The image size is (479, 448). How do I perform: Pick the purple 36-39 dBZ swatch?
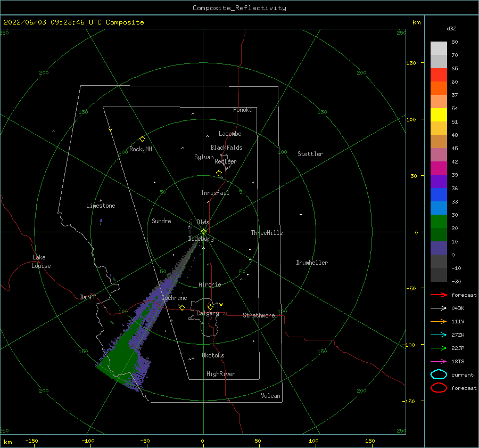439,182
